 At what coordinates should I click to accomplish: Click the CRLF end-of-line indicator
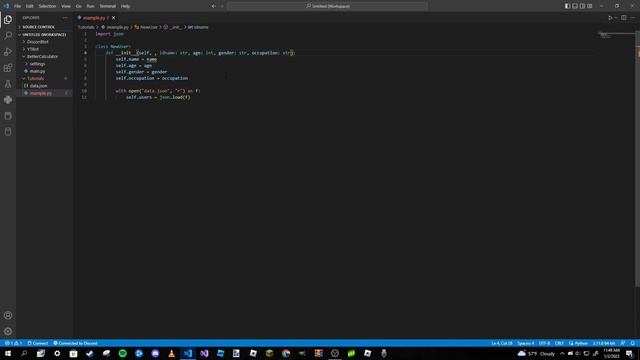[x=559, y=343]
